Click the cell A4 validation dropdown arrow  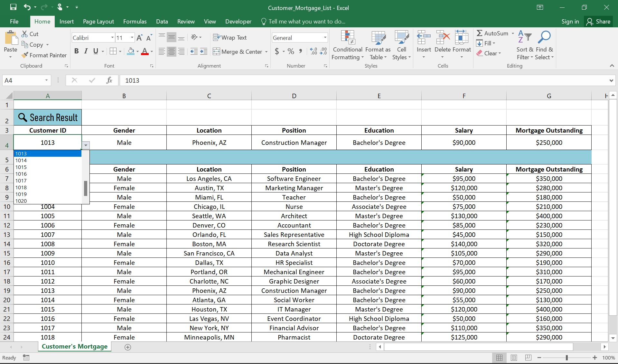86,145
